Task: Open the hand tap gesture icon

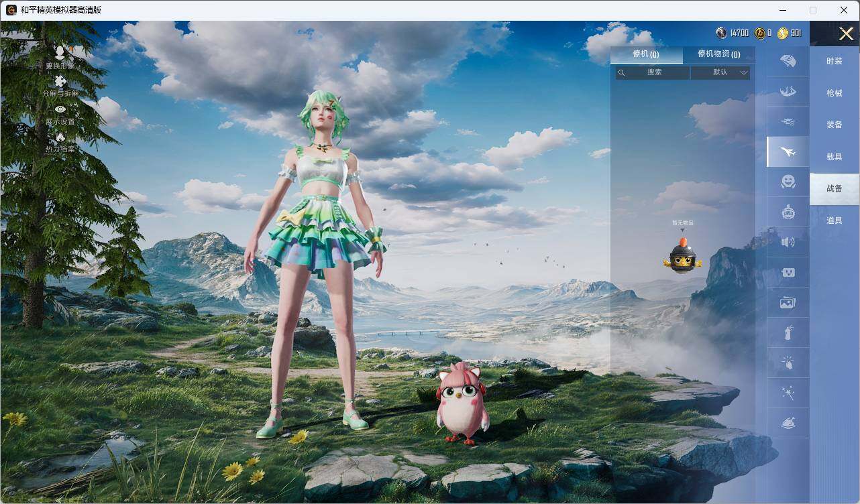Action: (788, 363)
